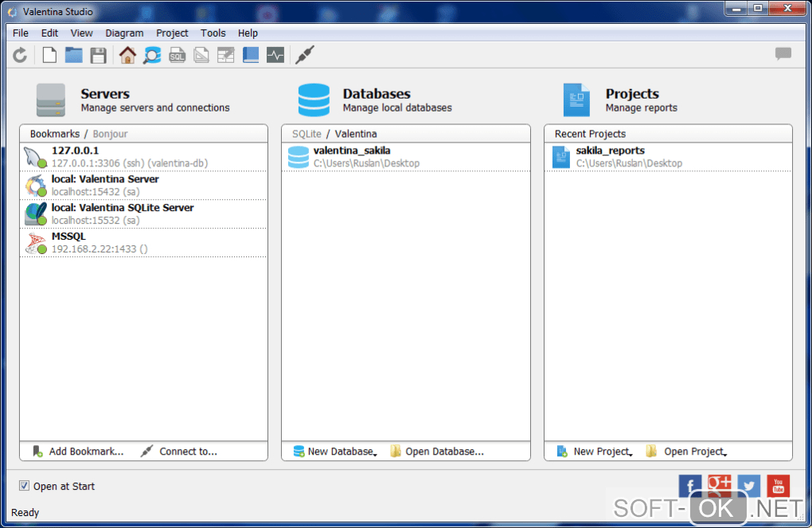Create a new file with toolbar icon

pos(49,55)
